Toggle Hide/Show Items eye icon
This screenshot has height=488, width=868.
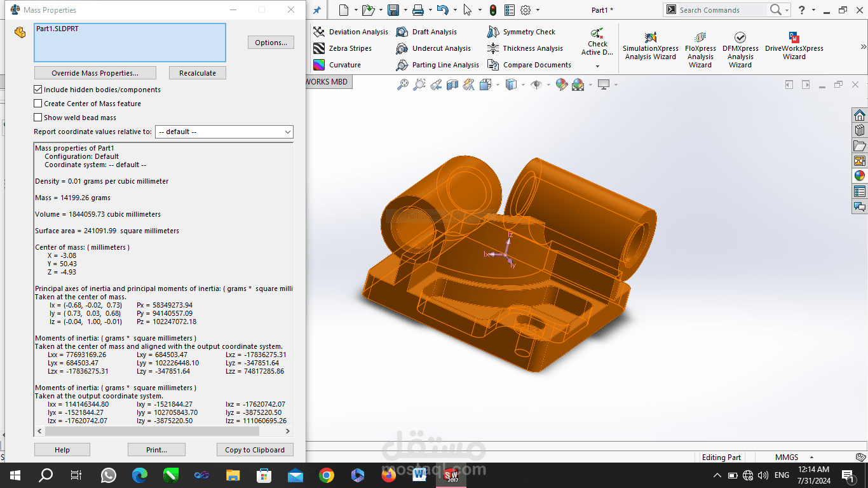(536, 85)
